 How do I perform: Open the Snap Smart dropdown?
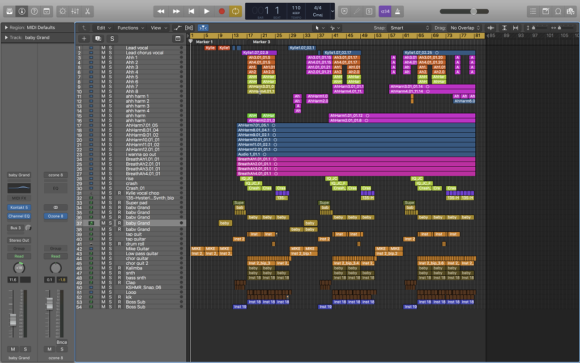(409, 28)
